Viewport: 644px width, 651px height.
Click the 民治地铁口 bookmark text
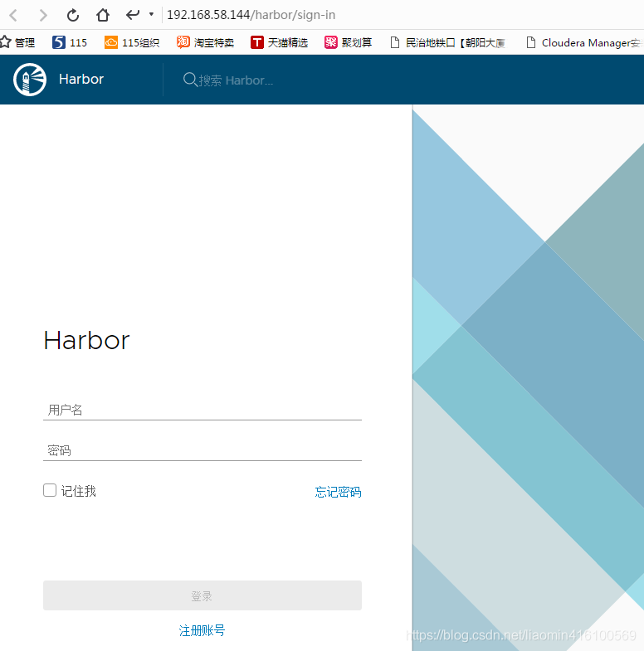[456, 42]
